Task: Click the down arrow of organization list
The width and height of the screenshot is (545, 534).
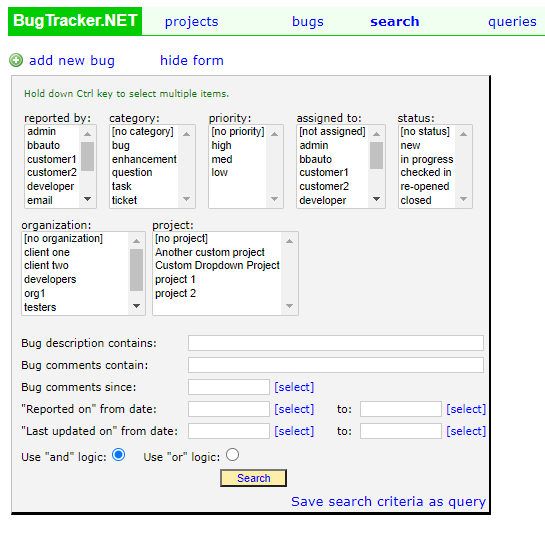Action: 137,306
